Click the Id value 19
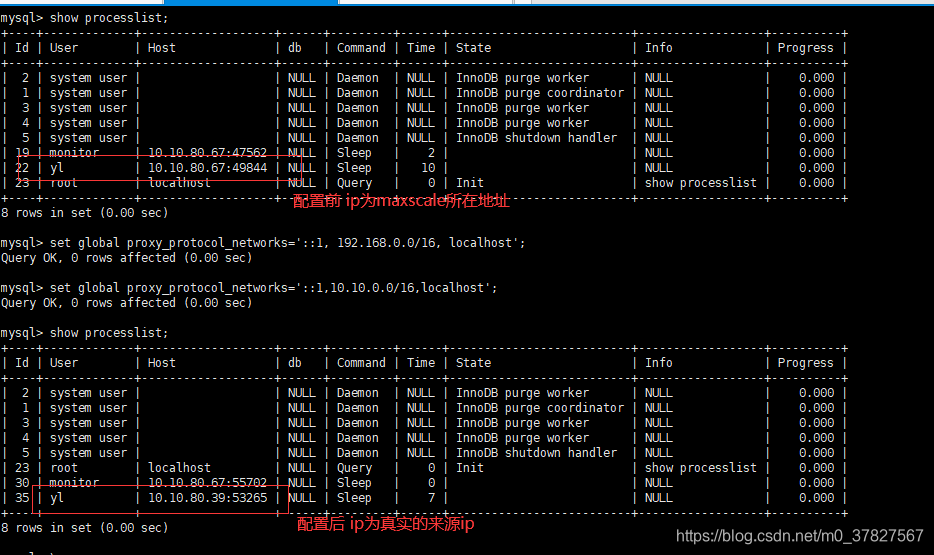 tap(22, 153)
